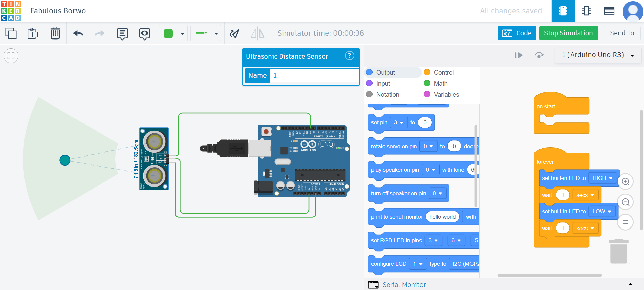Click the Copy icon in toolbar
The image size is (644, 290).
click(x=11, y=33)
